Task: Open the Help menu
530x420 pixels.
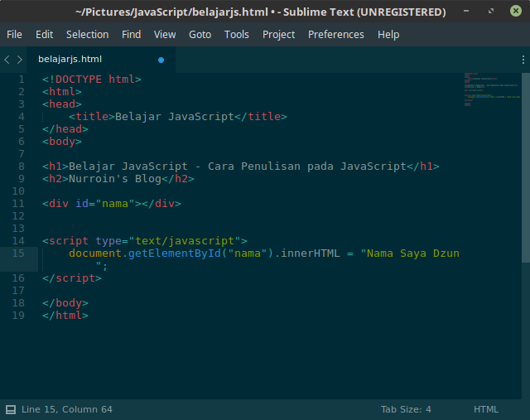Action: tap(388, 35)
